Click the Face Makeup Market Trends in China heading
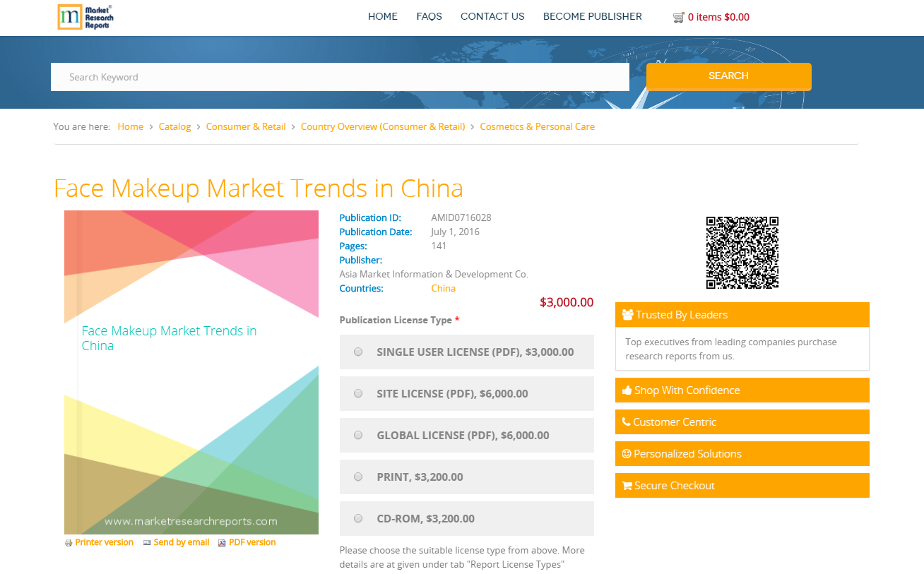Screen dimensions: 924x574 click(259, 189)
